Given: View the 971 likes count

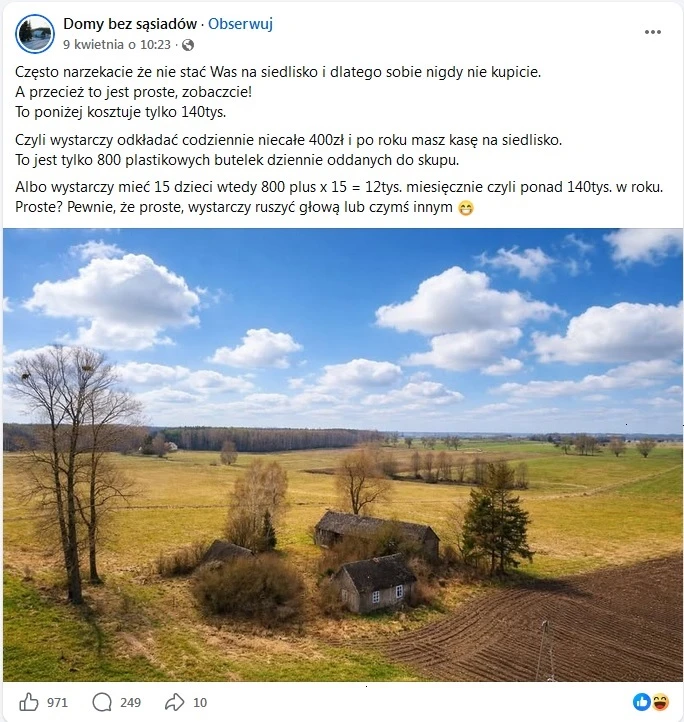Looking at the screenshot, I should pos(57,703).
